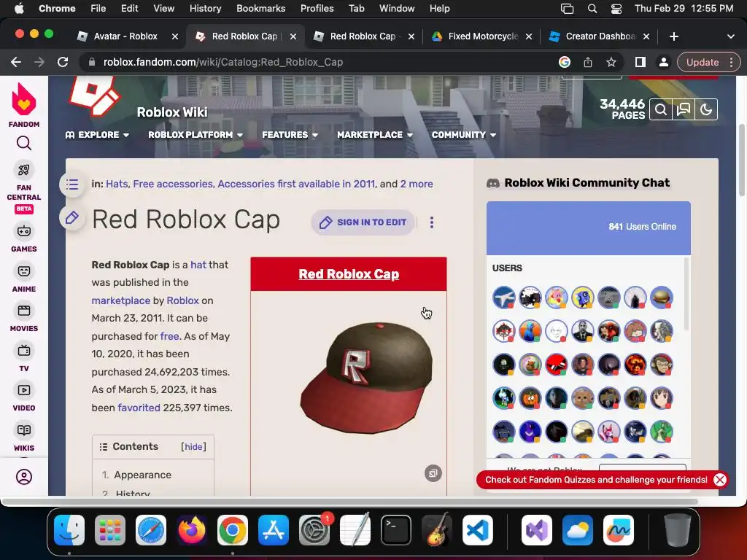Dismiss the Fandom Quizzes notification
Image resolution: width=747 pixels, height=560 pixels.
pos(720,480)
